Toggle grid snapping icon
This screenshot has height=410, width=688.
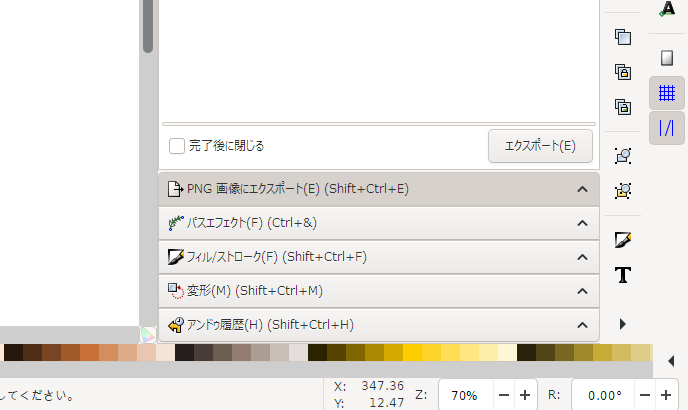coord(666,93)
